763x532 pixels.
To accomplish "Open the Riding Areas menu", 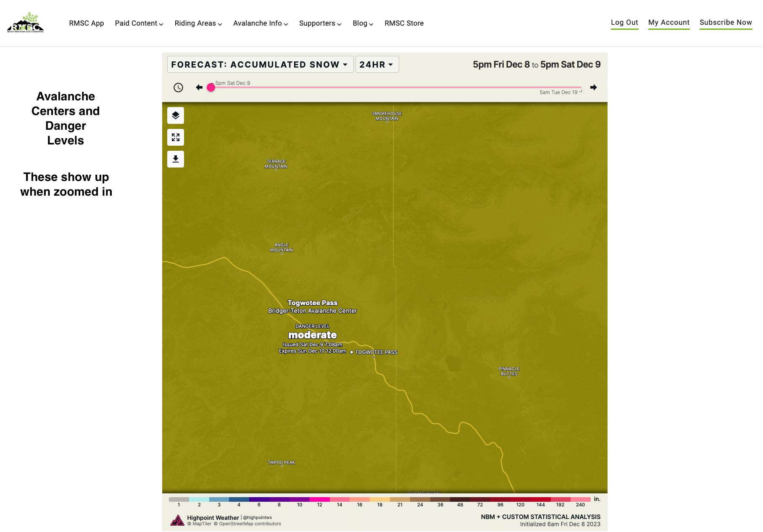I will 198,23.
